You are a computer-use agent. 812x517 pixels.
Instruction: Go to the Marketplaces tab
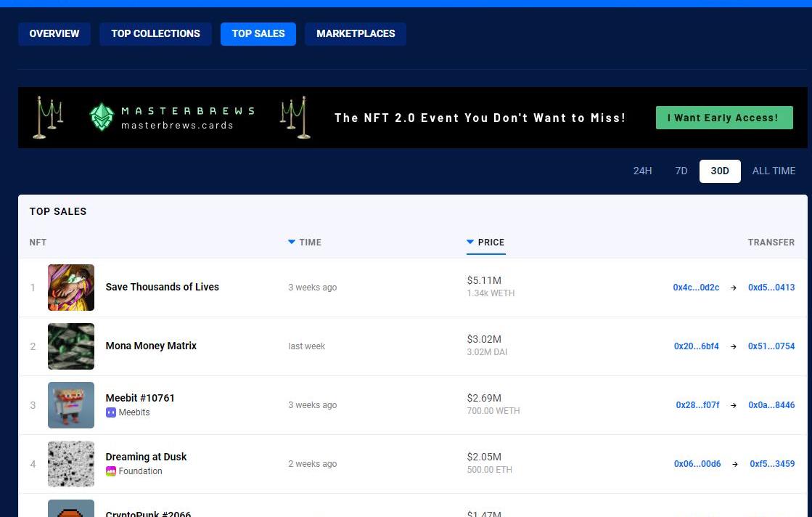[356, 33]
